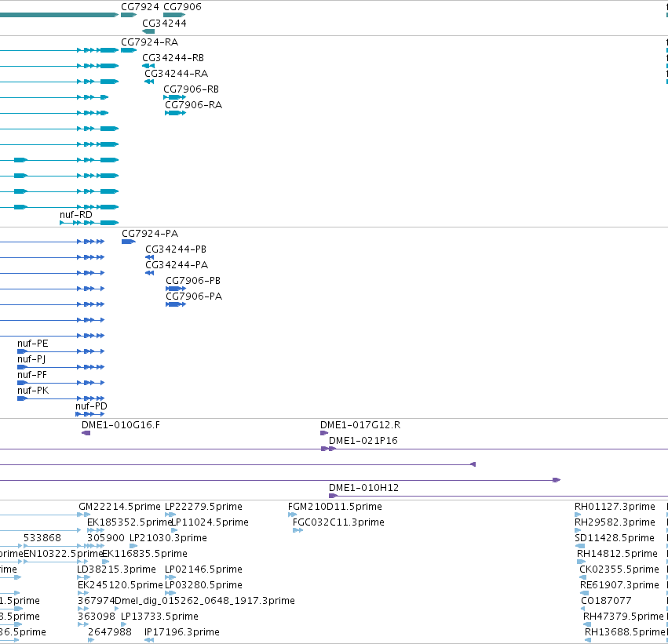Image resolution: width=668 pixels, height=644 pixels.
Task: Select protein CG7924-PA
Action: click(129, 242)
